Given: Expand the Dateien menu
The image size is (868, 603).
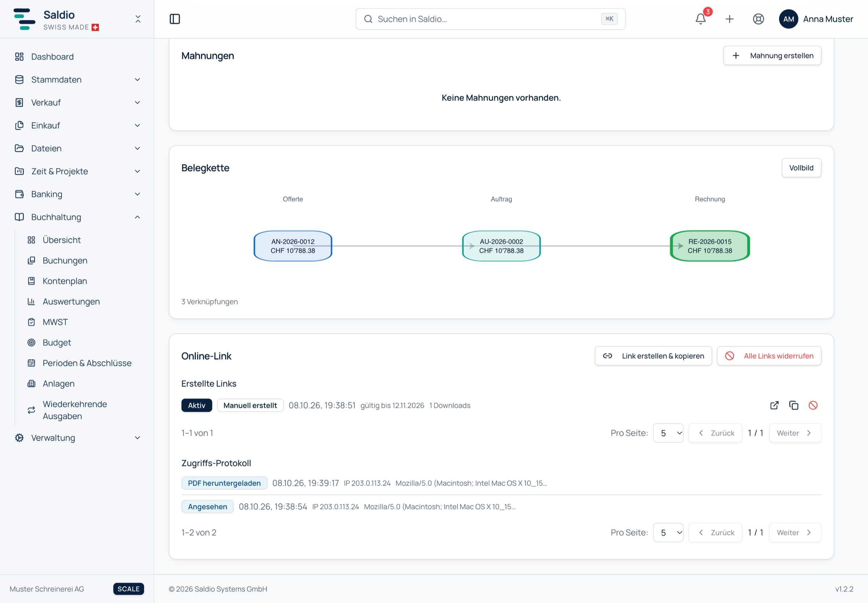Looking at the screenshot, I should (x=77, y=148).
